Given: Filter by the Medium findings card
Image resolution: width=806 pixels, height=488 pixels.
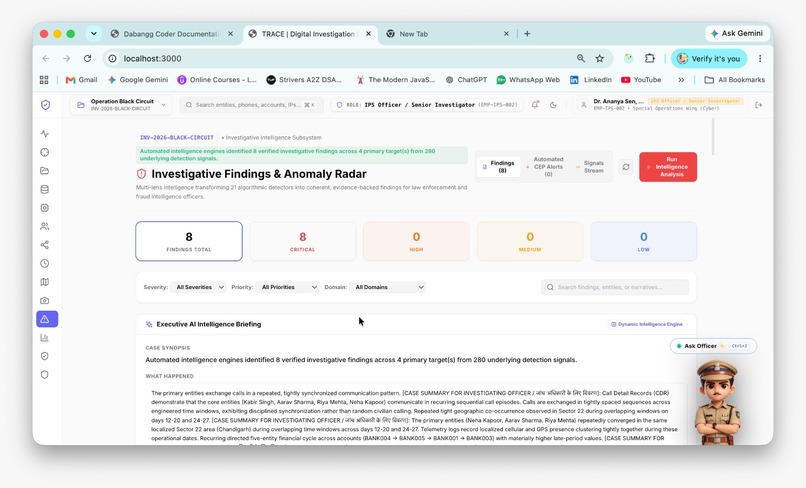Looking at the screenshot, I should 529,241.
